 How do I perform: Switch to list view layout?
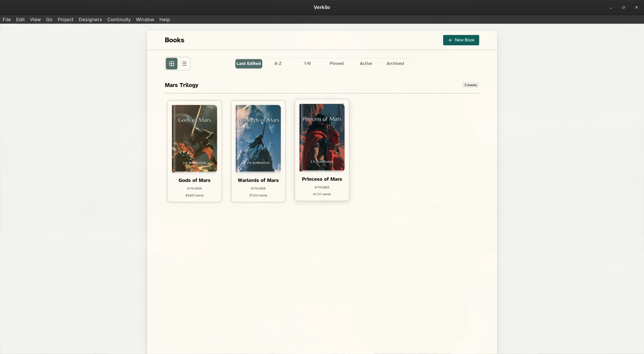[184, 63]
